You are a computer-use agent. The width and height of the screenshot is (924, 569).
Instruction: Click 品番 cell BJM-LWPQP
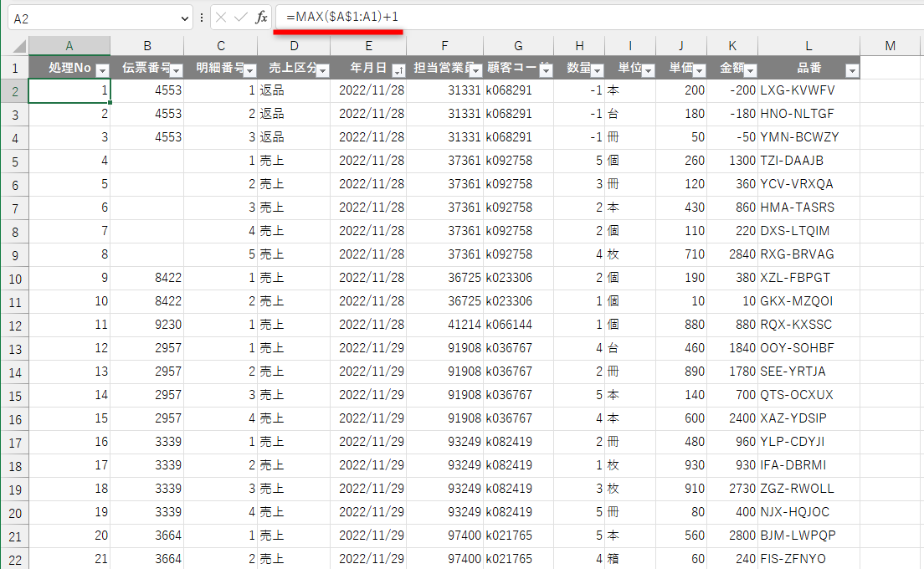(x=808, y=536)
